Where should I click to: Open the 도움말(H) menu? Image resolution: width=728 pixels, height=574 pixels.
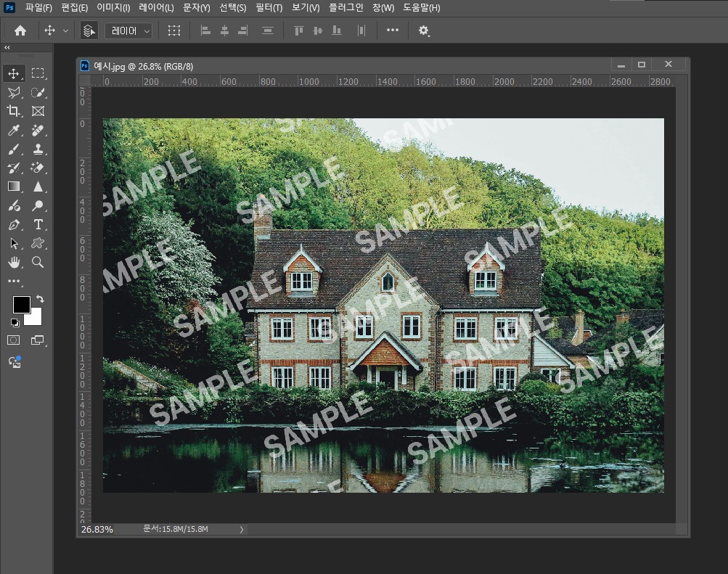tap(421, 8)
